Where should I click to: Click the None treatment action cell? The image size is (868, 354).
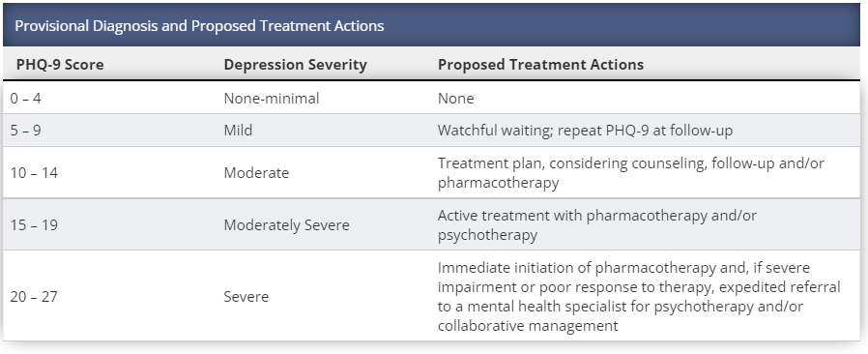click(455, 99)
